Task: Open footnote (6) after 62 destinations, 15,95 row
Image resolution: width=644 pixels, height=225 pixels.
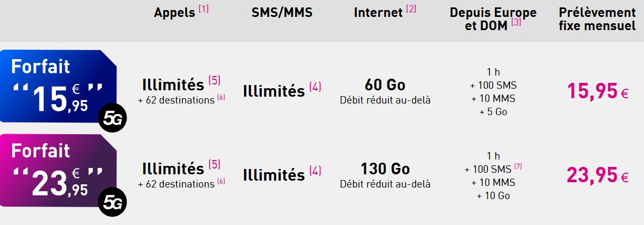Action: pos(221,97)
